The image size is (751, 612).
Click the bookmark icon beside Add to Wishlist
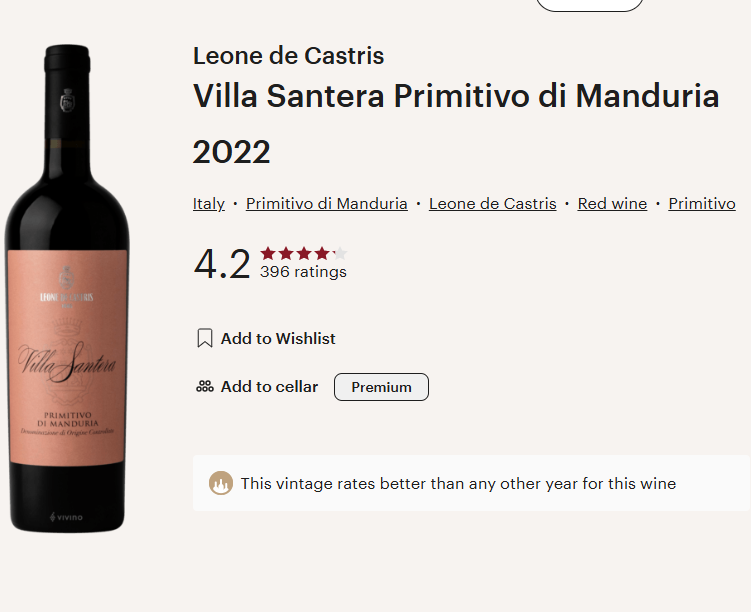pos(205,339)
